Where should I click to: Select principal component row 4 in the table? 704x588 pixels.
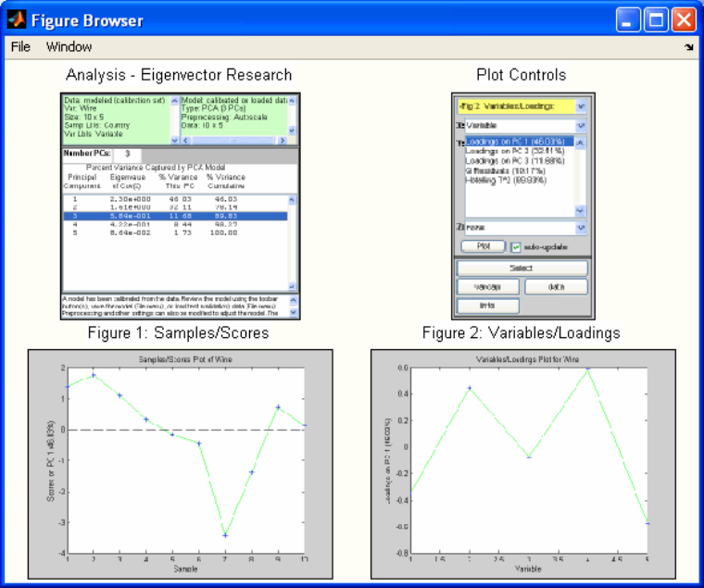175,224
